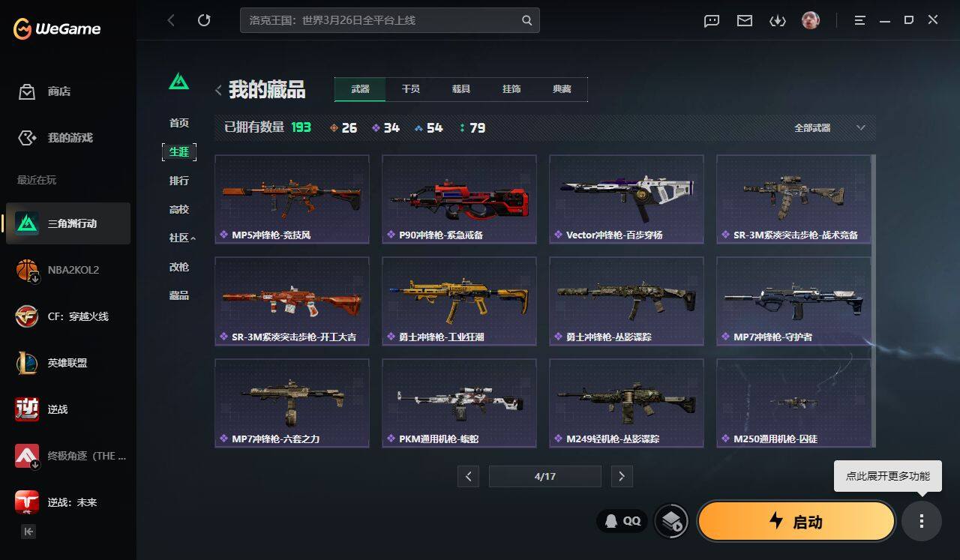
Task: Collapse the sidebar with the arrow icon
Action: click(28, 532)
